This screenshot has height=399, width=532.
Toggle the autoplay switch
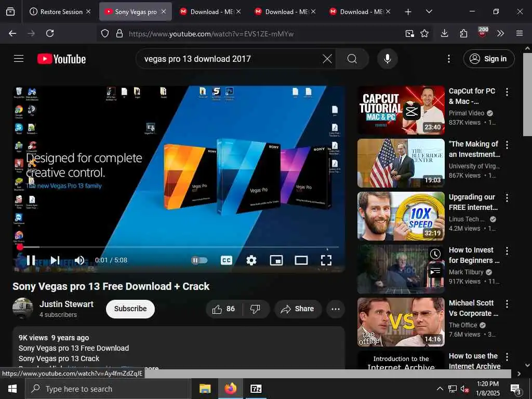[199, 260]
